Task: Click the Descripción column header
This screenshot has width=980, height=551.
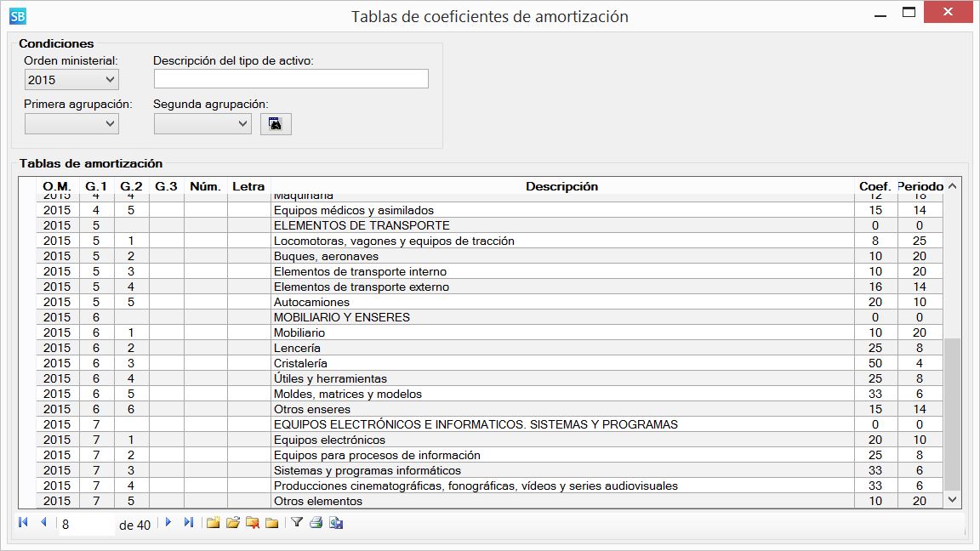Action: [x=561, y=186]
